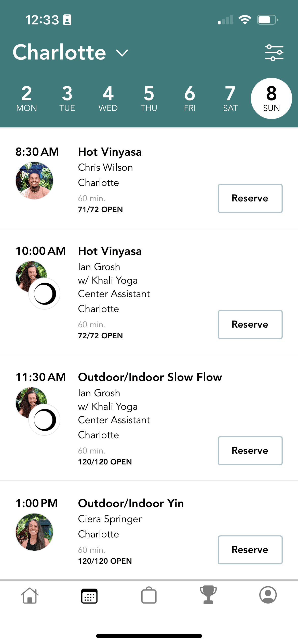Reserve the 1:00 PM Outdoor/Indoor Yin class
298x644 pixels.
250,550
